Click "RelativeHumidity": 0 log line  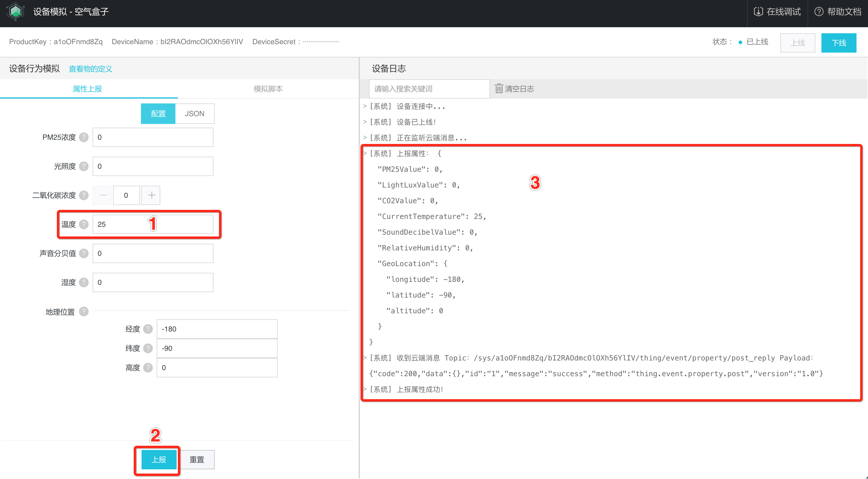click(x=426, y=248)
